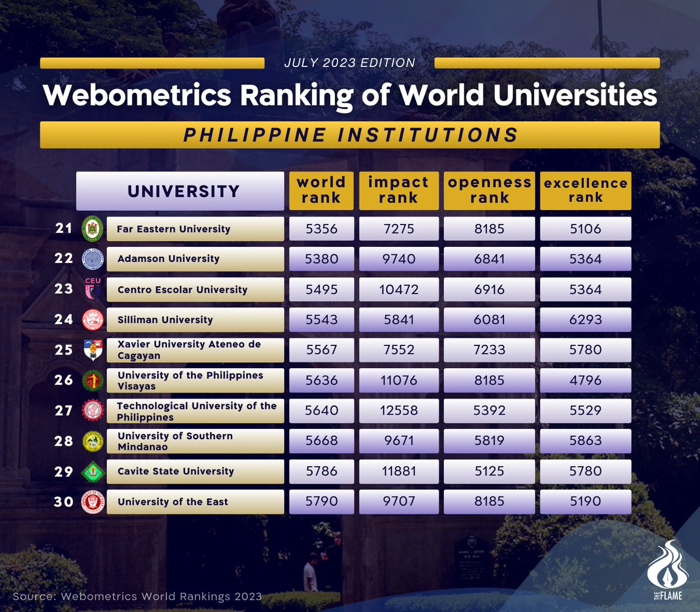This screenshot has height=612, width=700.
Task: Click openness rank value 5125
Action: pyautogui.click(x=489, y=471)
